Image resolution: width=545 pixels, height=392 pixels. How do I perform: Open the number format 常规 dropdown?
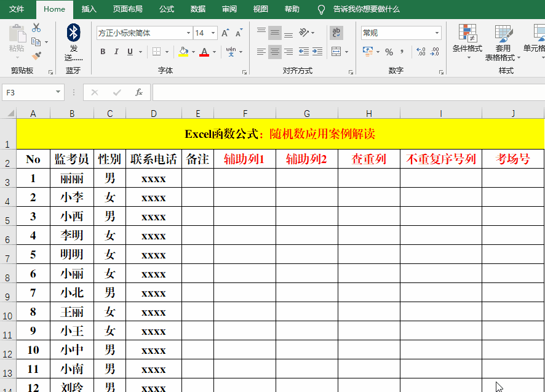coord(437,33)
